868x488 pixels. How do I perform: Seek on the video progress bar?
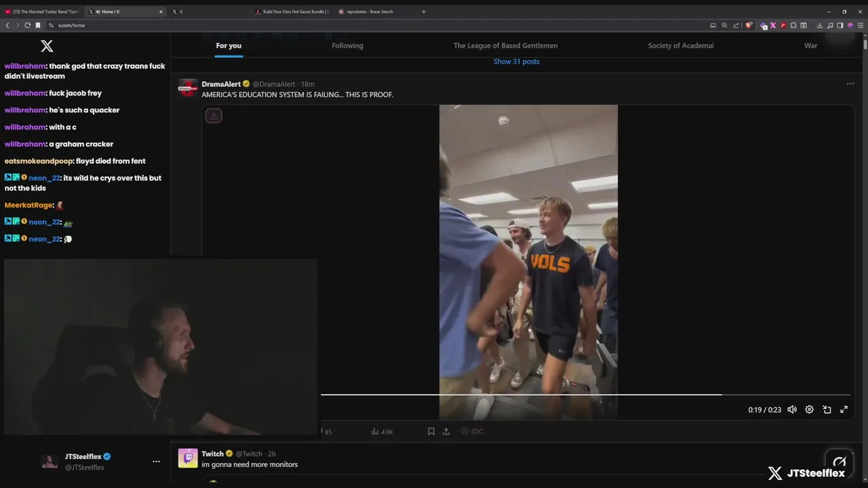click(x=585, y=394)
